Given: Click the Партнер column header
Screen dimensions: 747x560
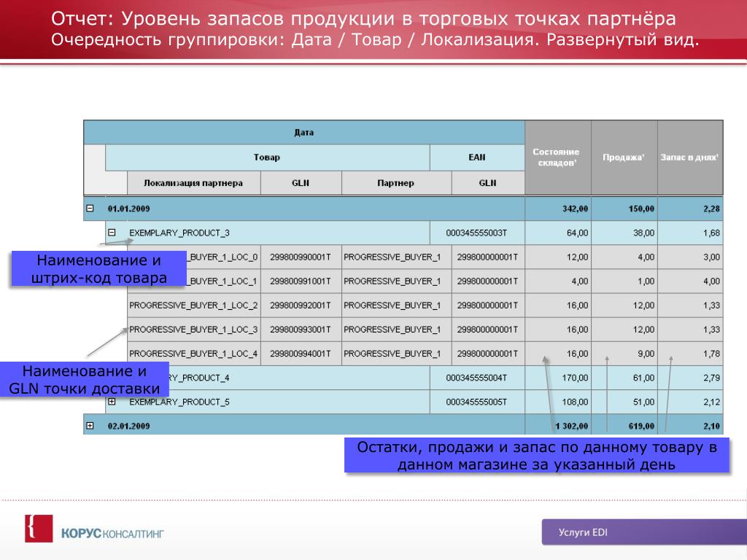Looking at the screenshot, I should pyautogui.click(x=396, y=183).
